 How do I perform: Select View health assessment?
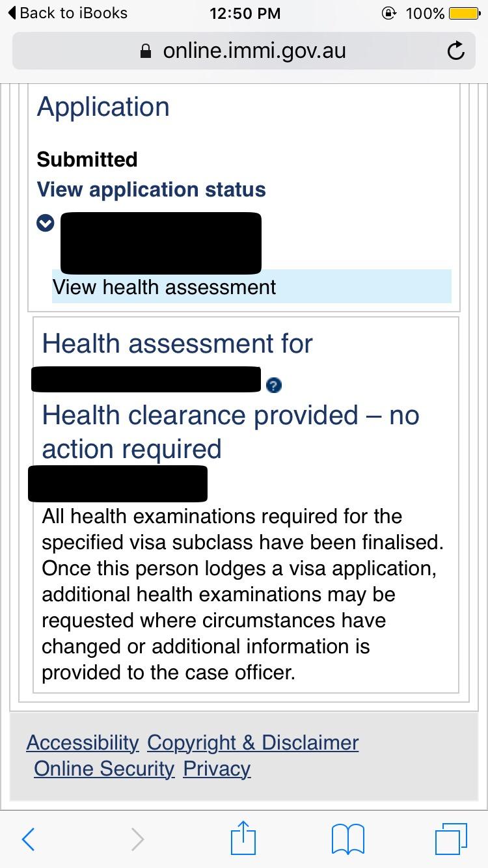point(164,287)
